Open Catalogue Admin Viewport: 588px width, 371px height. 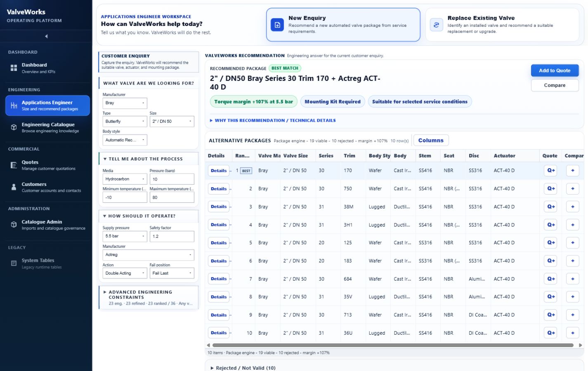coord(47,225)
